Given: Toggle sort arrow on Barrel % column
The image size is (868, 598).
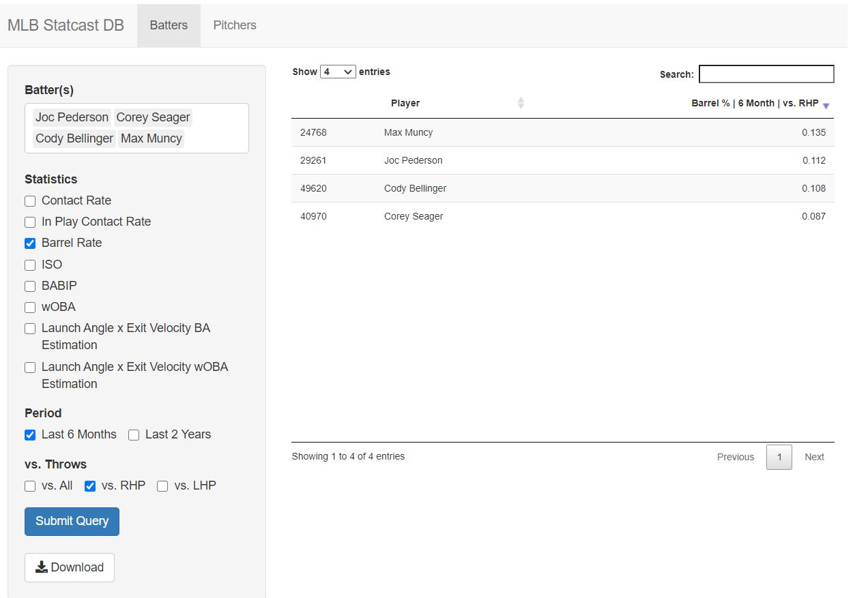Looking at the screenshot, I should (826, 106).
